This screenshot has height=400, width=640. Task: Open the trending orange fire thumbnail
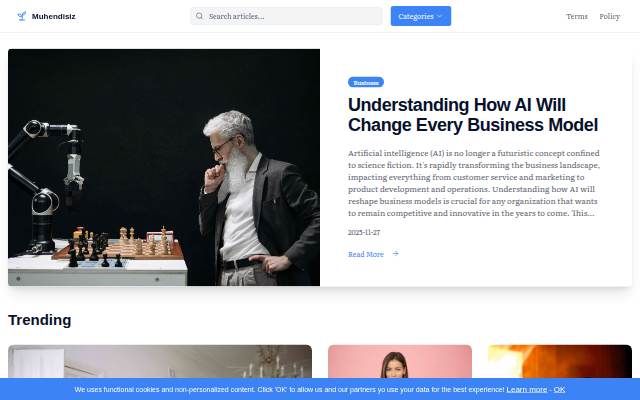(x=560, y=362)
